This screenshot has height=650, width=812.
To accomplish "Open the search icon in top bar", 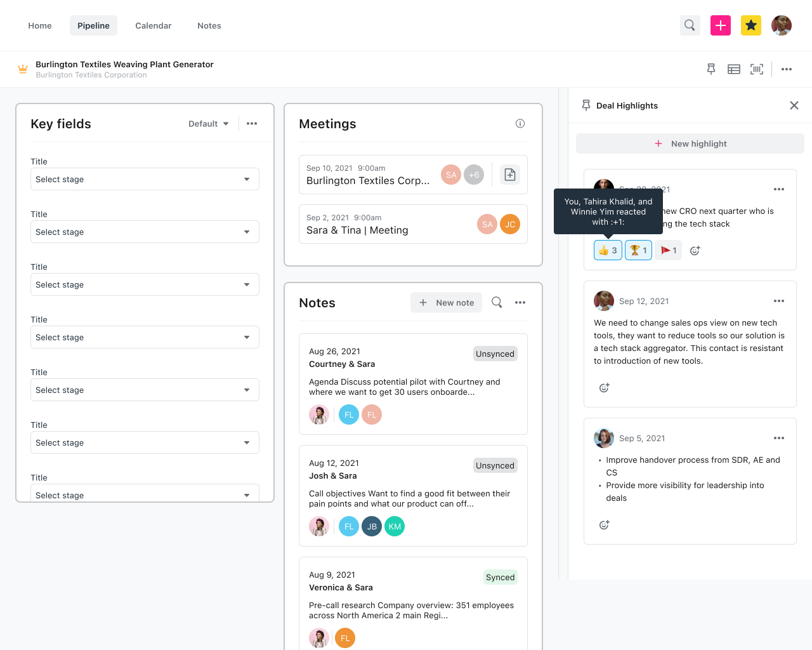I will click(690, 25).
